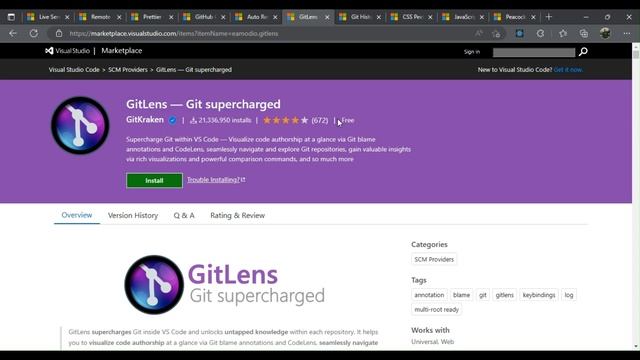Click the browser back arrow
640x360 pixels.
(13, 33)
